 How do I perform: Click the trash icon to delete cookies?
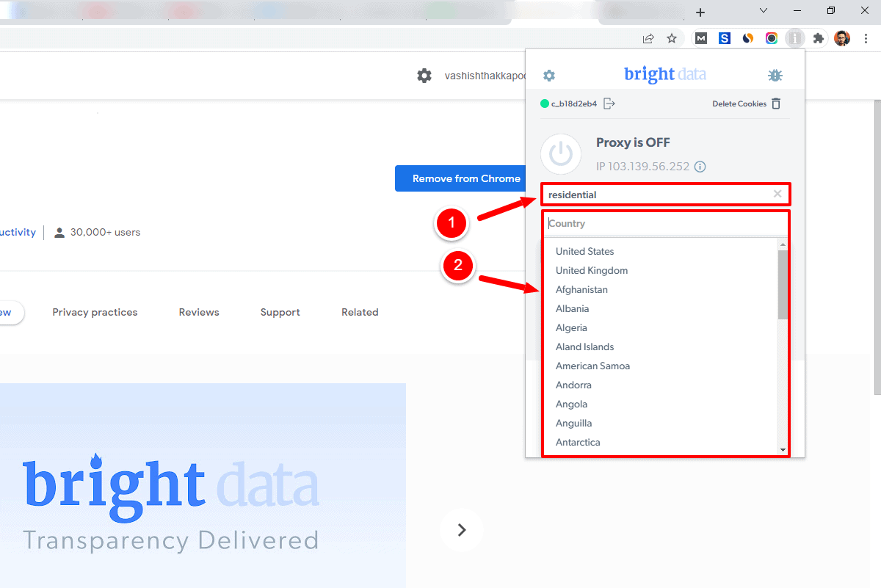[776, 104]
